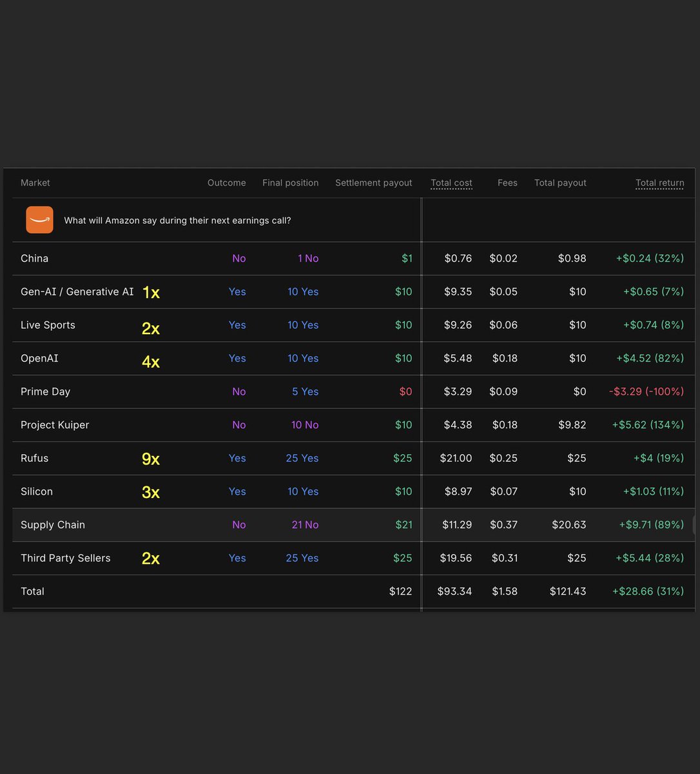This screenshot has width=700, height=774.
Task: Click the +$0.24 (32%) return for China
Action: pos(650,259)
